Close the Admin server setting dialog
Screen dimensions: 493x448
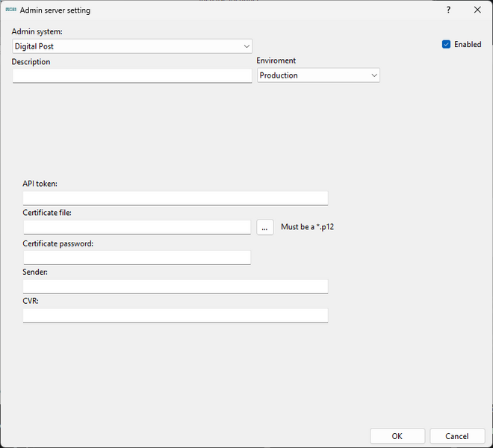click(x=477, y=10)
